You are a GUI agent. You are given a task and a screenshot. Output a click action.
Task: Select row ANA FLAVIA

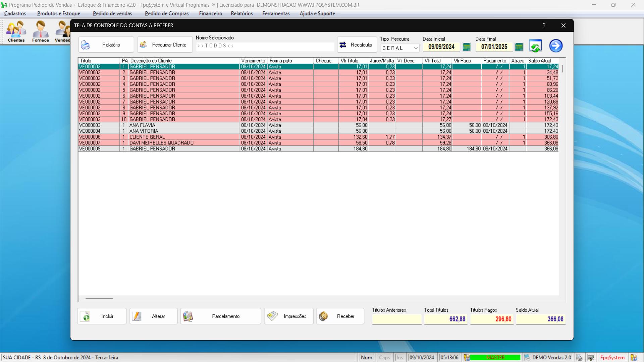(318, 125)
